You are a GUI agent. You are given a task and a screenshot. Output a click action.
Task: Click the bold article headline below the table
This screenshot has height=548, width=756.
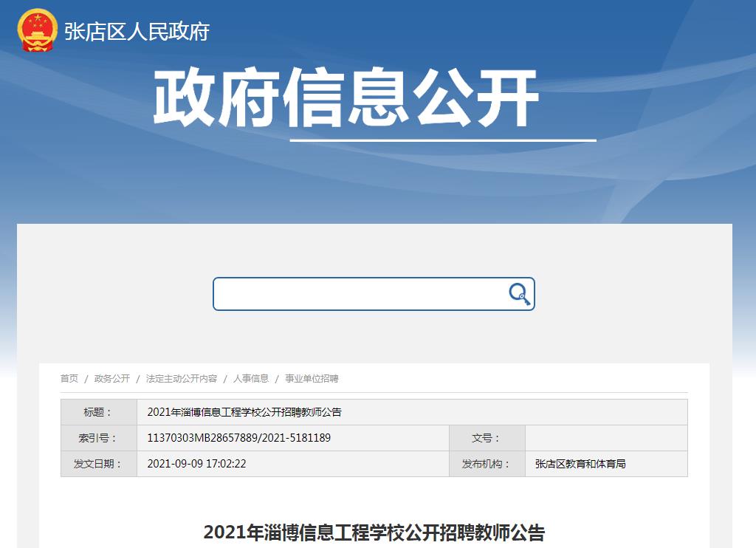374,532
